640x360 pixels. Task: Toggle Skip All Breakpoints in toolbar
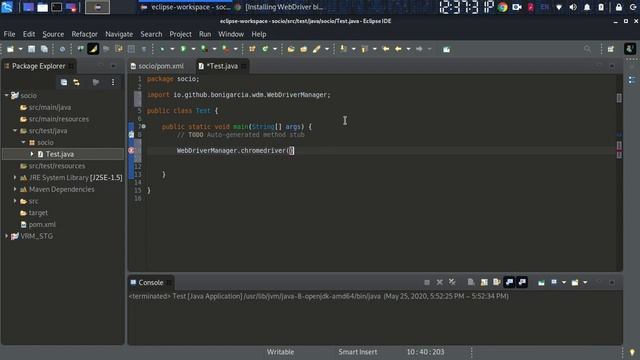tap(62, 49)
